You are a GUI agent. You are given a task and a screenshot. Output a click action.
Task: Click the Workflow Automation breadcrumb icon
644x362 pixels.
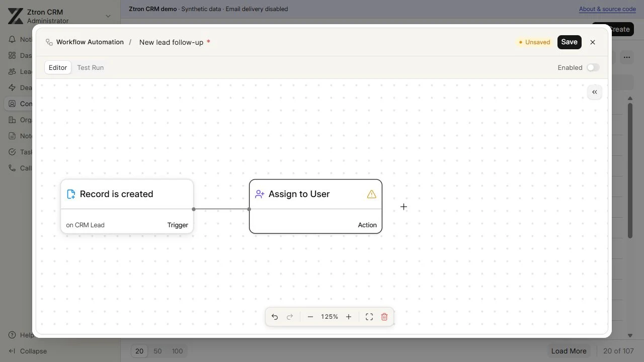(49, 42)
